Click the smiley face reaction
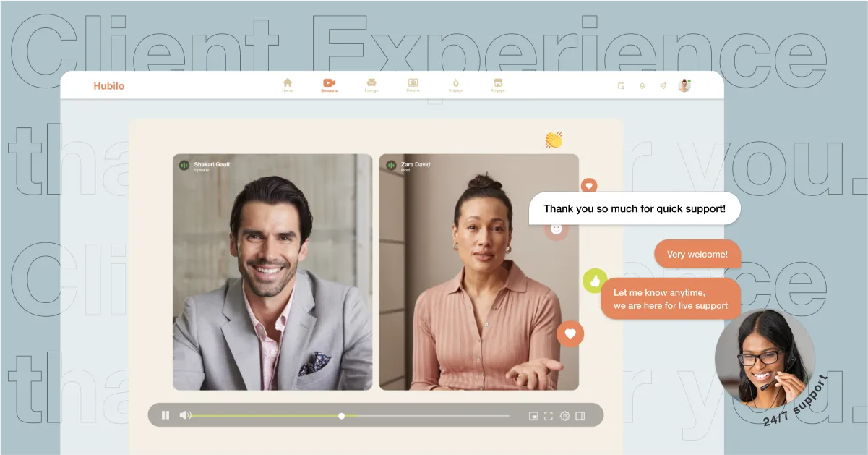This screenshot has height=455, width=868. tap(557, 229)
